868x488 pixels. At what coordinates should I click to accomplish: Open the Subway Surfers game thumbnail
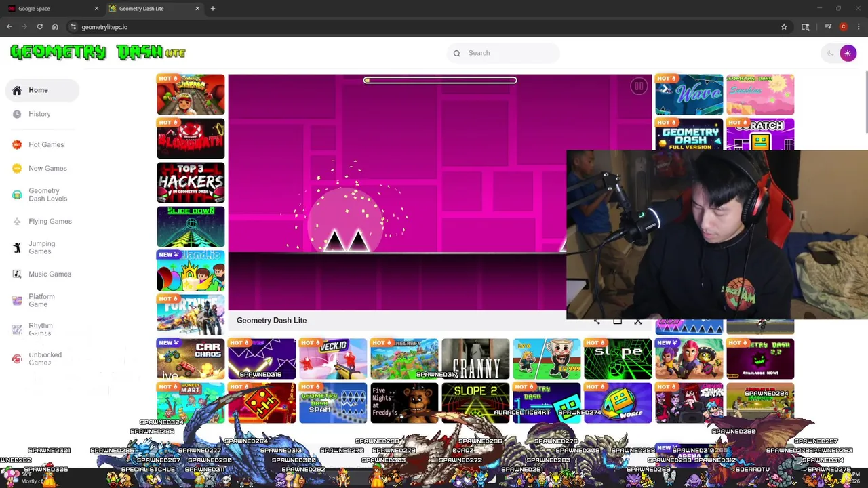(191, 94)
